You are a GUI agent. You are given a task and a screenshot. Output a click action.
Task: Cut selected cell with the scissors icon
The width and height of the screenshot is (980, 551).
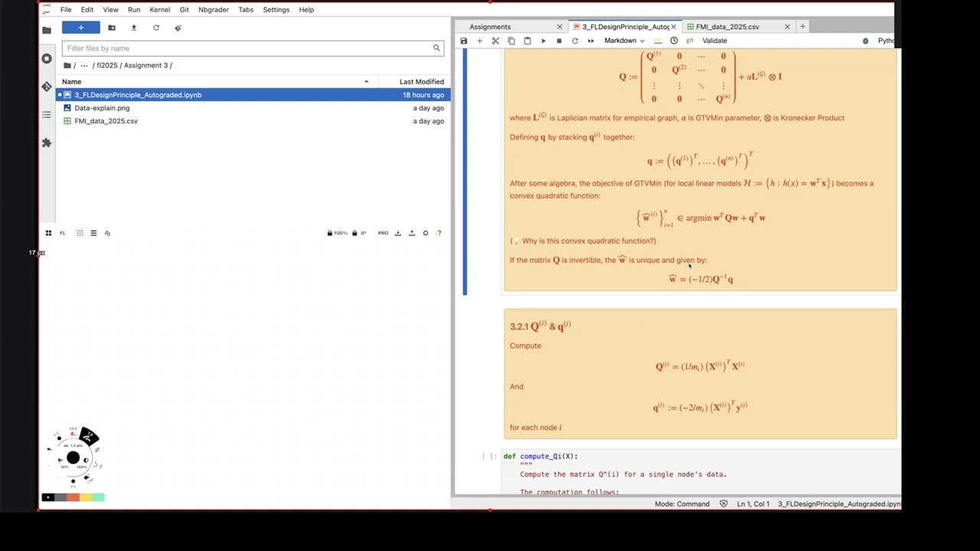(495, 41)
